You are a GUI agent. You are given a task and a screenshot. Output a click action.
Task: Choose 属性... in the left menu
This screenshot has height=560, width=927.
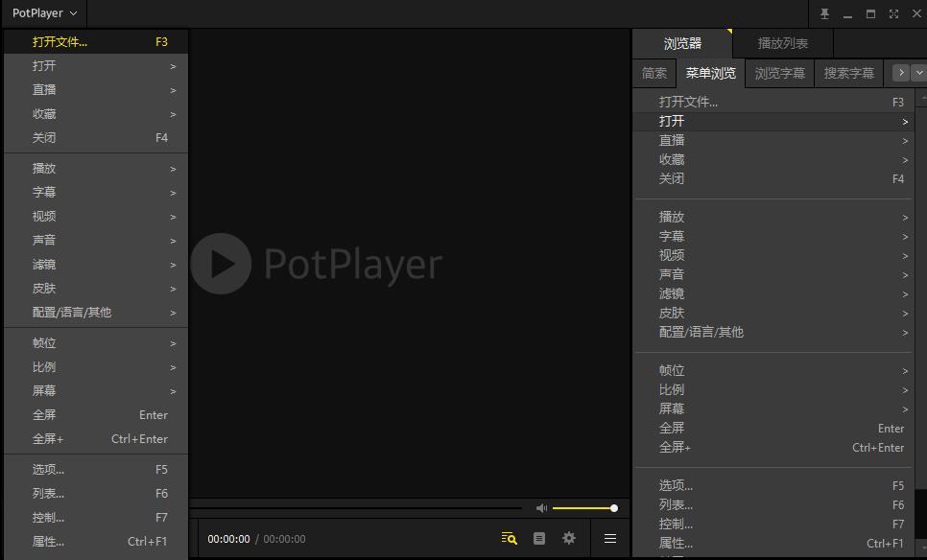(x=96, y=541)
